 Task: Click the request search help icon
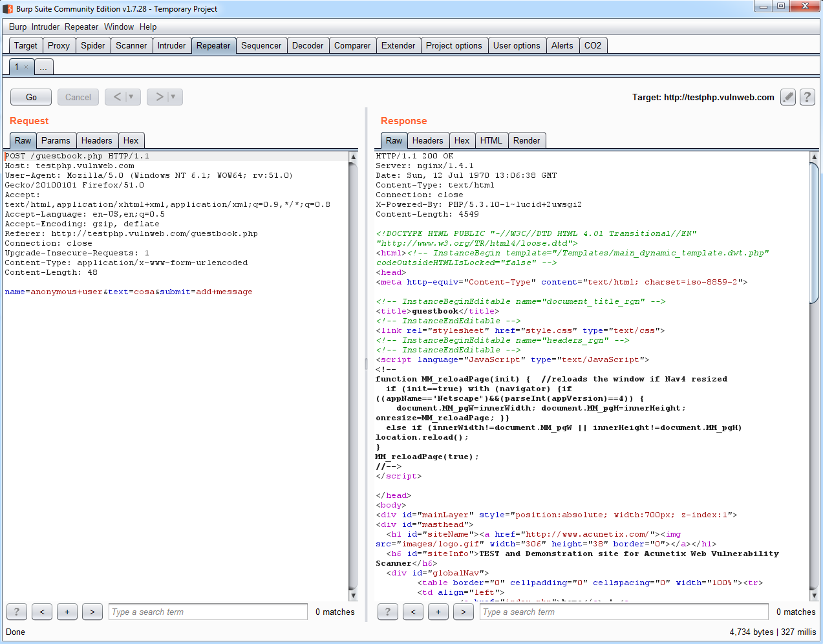(x=17, y=612)
